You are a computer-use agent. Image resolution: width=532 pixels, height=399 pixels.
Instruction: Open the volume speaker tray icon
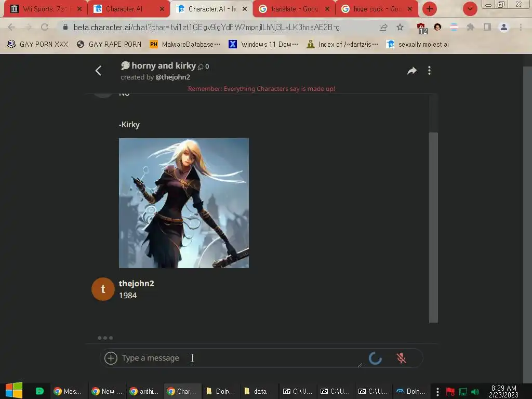tap(475, 392)
